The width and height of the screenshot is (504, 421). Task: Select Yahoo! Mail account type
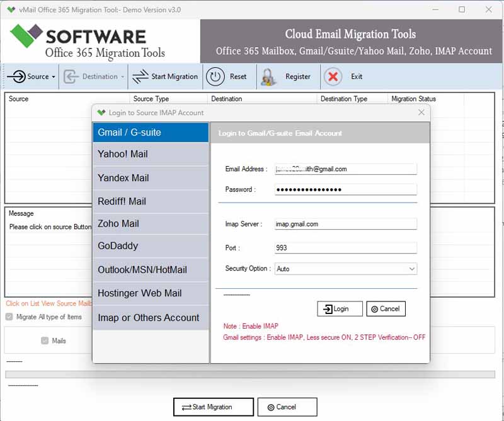tap(151, 154)
